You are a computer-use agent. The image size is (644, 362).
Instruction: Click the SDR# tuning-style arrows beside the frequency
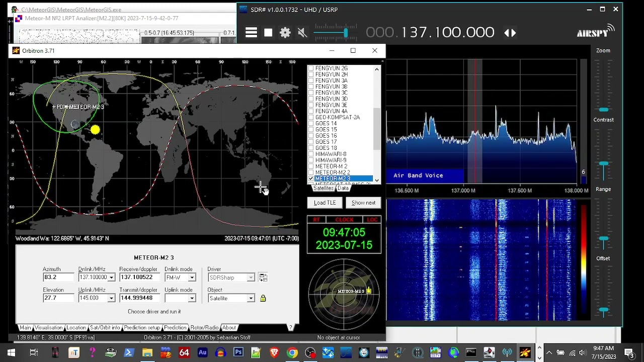[x=510, y=33]
